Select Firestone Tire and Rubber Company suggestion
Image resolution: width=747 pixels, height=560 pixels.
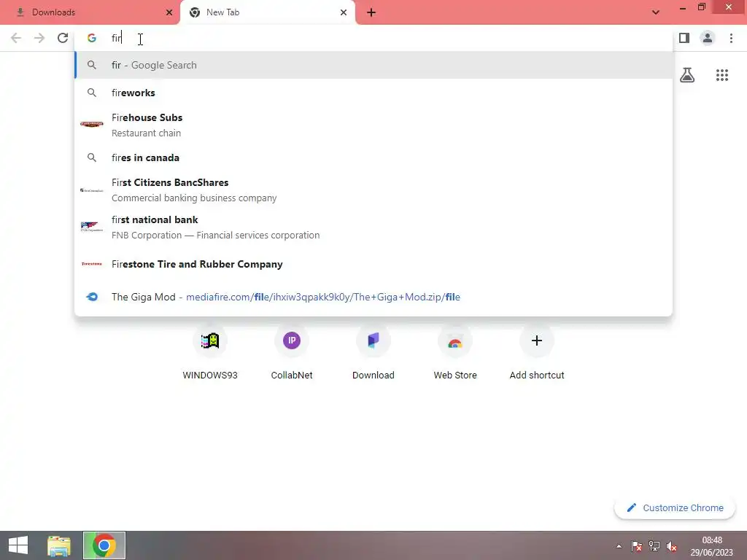(x=373, y=264)
